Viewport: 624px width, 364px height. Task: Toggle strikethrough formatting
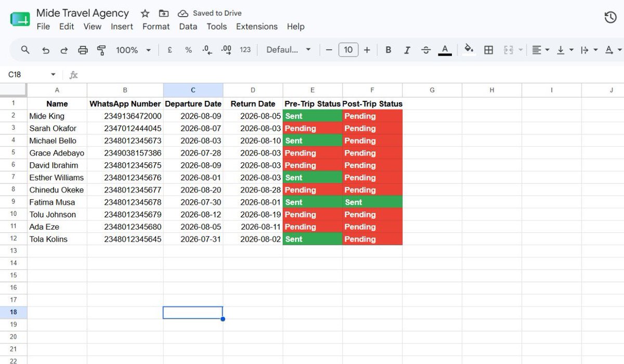coord(426,50)
